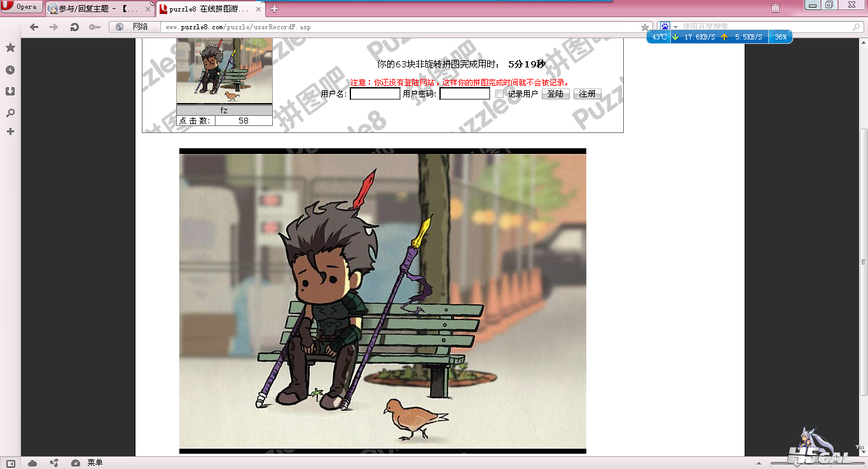This screenshot has height=469, width=868.
Task: Open the closed tabs trash can
Action: coord(776,8)
